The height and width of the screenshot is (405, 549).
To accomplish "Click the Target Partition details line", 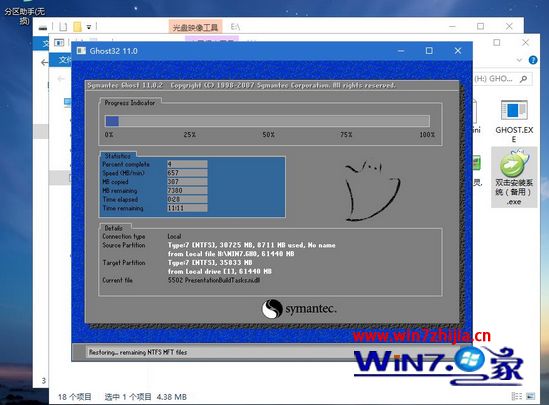I will coord(210,263).
